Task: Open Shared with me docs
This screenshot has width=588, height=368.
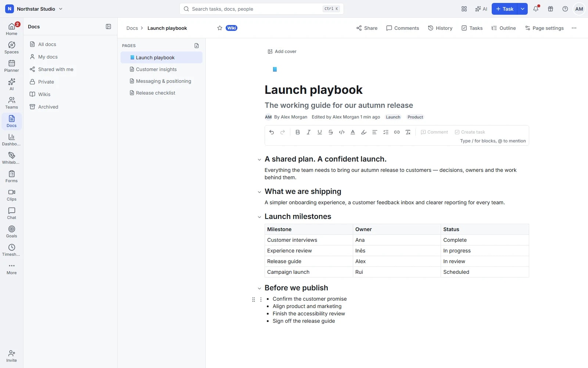Action: pos(70,69)
